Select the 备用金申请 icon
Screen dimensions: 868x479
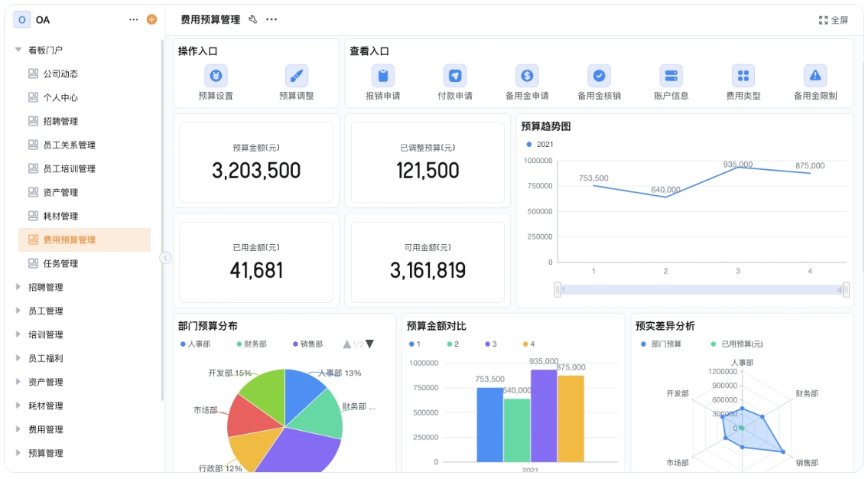(527, 76)
